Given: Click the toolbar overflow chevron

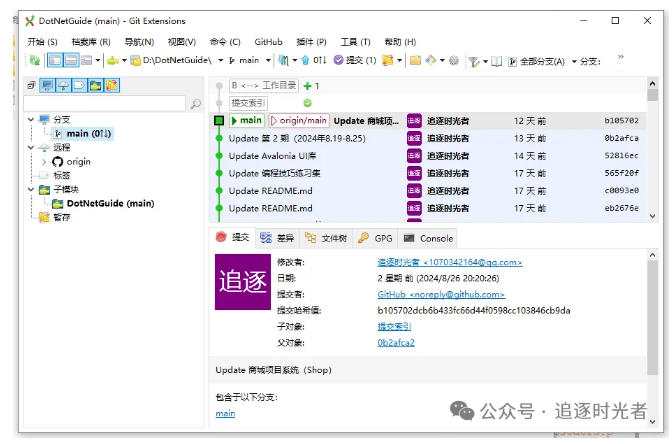Looking at the screenshot, I should tap(621, 57).
